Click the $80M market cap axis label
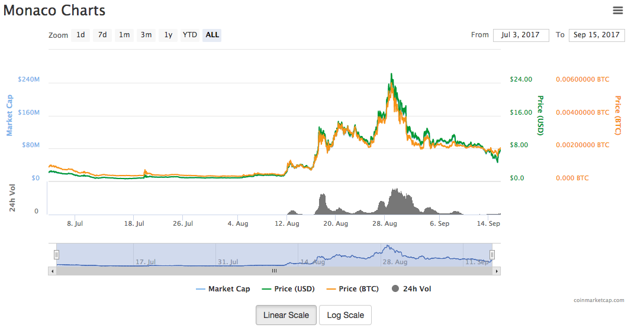Image resolution: width=644 pixels, height=331 pixels. (x=31, y=145)
